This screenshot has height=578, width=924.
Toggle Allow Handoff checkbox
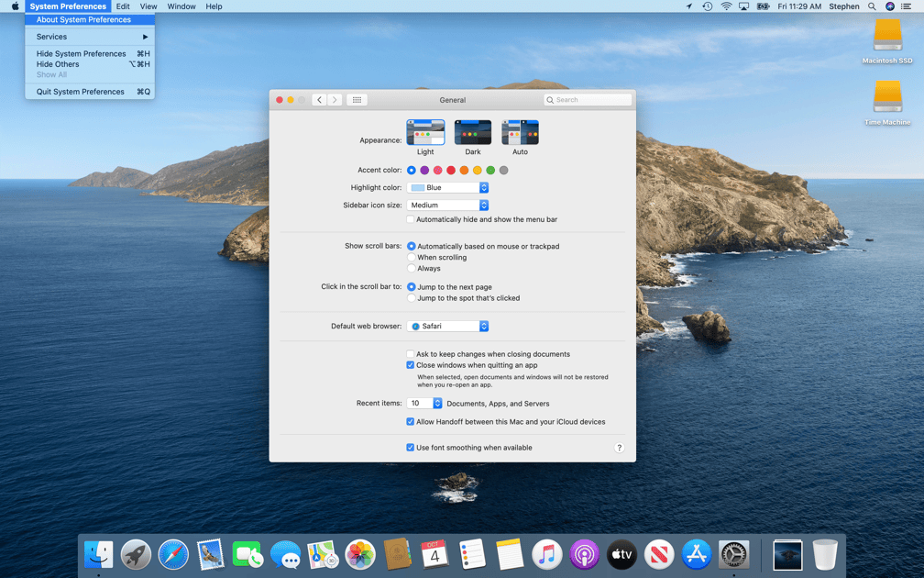(410, 422)
